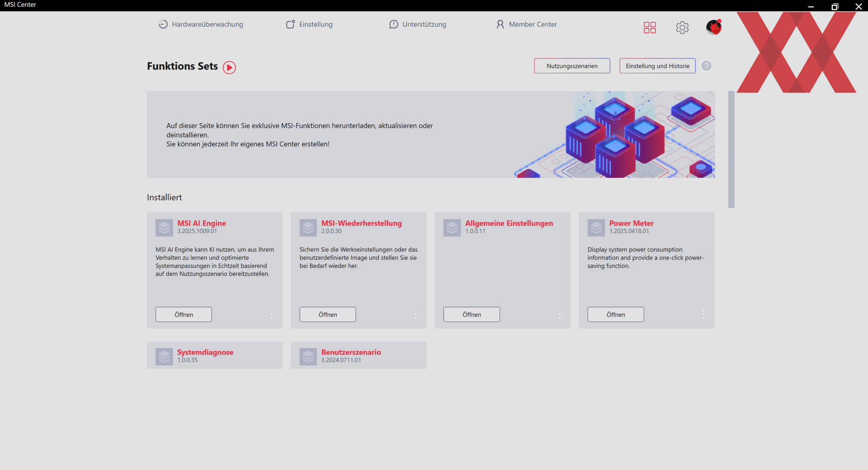Click the Hardwareüberwachung gauge icon
This screenshot has width=868, height=470.
(x=163, y=24)
